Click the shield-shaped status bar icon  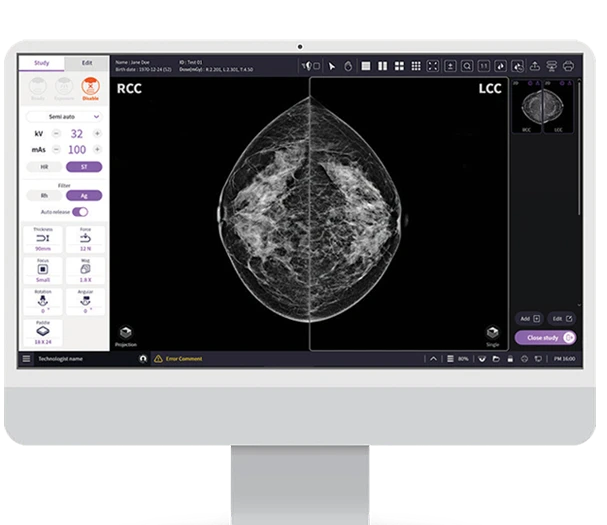click(482, 359)
